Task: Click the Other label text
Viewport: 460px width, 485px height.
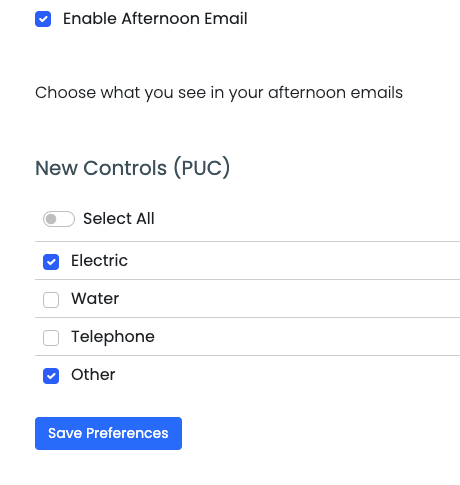Action: (93, 374)
